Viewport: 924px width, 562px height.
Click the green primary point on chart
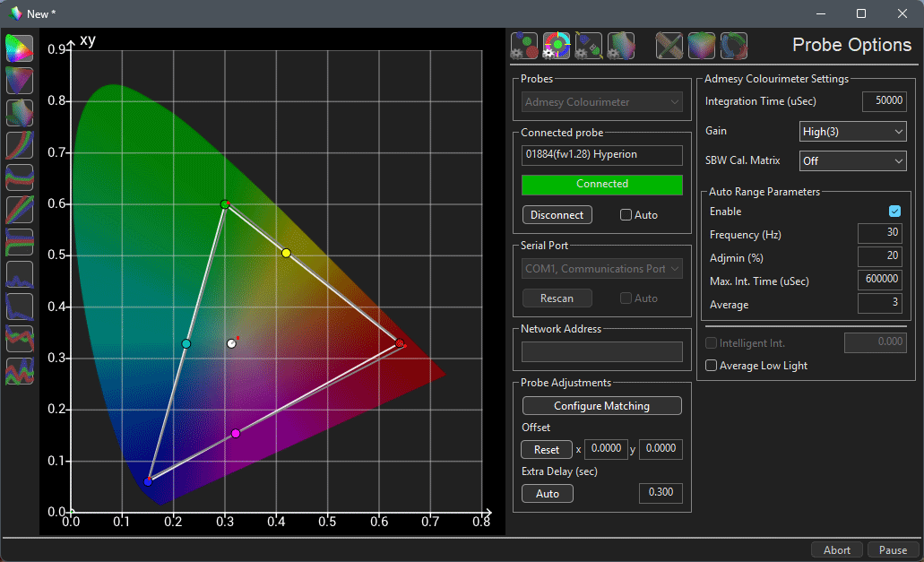225,204
